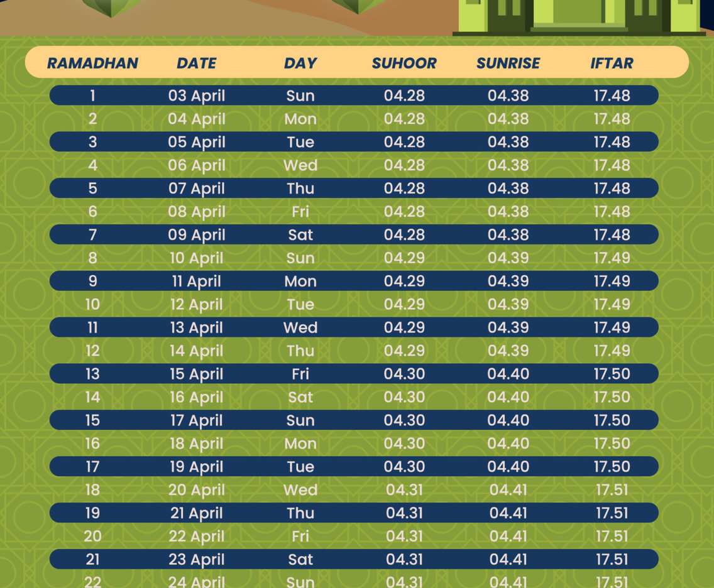Select the date '10 April'
The width and height of the screenshot is (714, 588).
click(196, 258)
